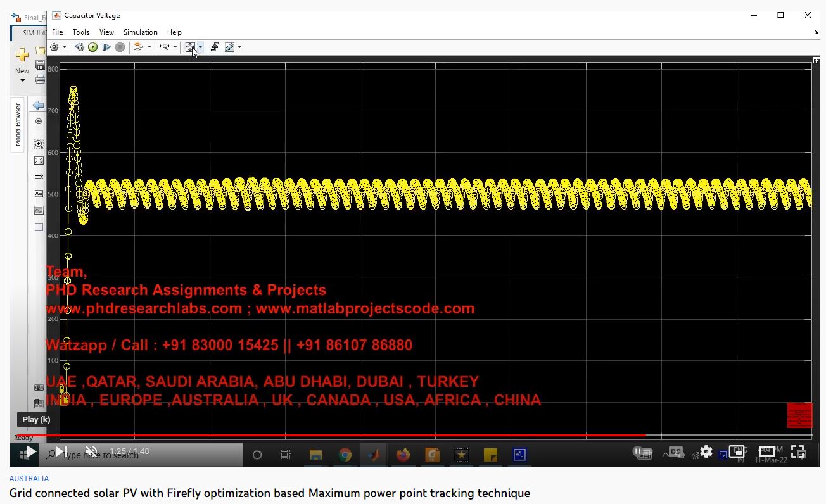Image resolution: width=826 pixels, height=504 pixels.
Task: Expand Zoom tool dropdown arrow
Action: (175, 47)
